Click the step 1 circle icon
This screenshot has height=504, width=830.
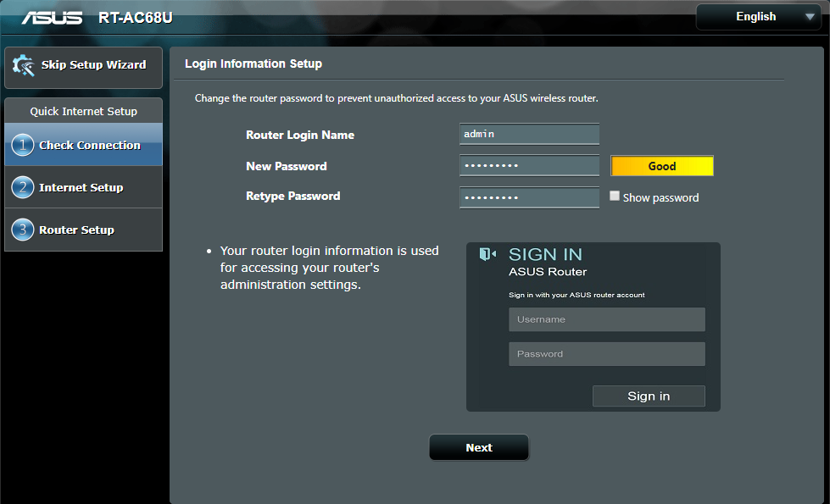tap(23, 145)
